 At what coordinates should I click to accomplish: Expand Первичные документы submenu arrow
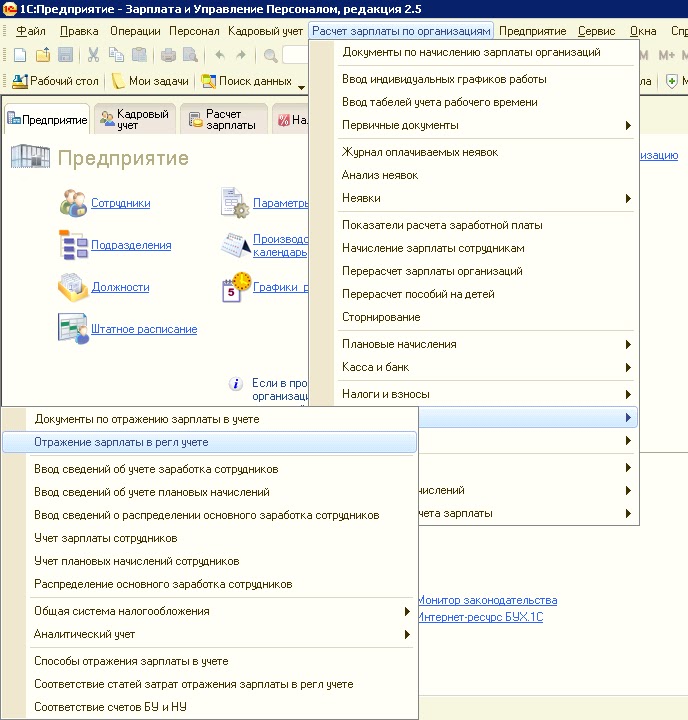[x=628, y=125]
